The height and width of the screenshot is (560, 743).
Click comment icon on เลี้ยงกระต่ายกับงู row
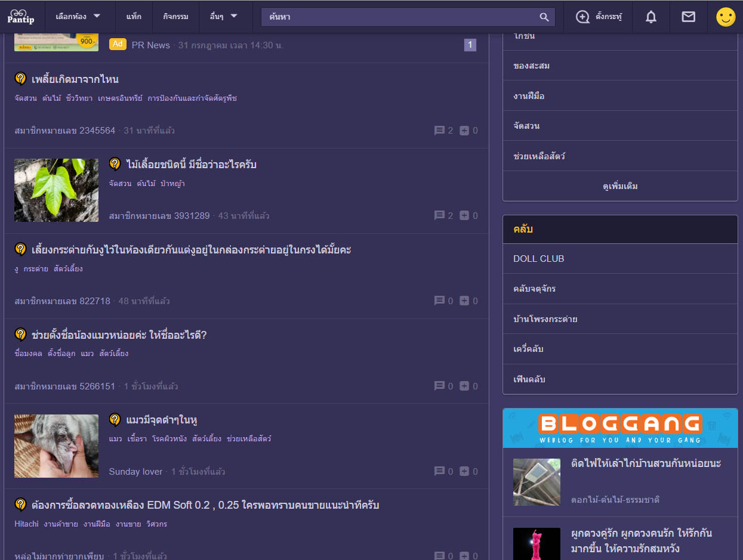tap(440, 301)
